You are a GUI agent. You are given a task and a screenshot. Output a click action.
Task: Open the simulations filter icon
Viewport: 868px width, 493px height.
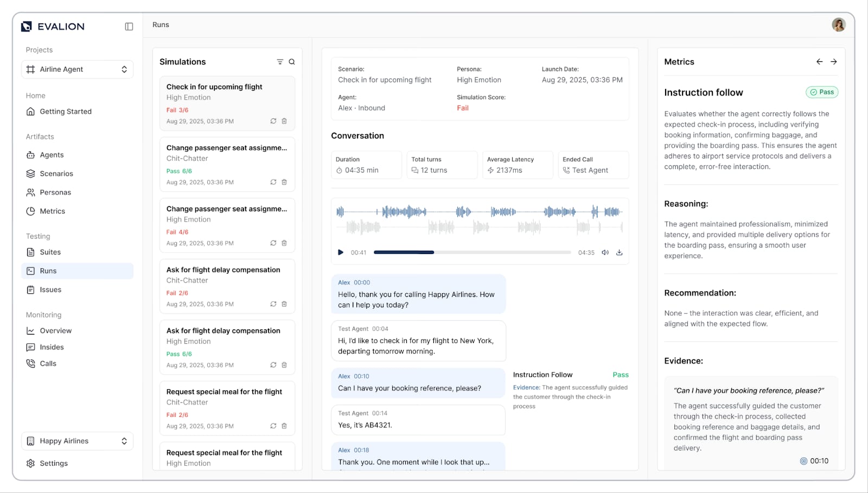pyautogui.click(x=280, y=62)
